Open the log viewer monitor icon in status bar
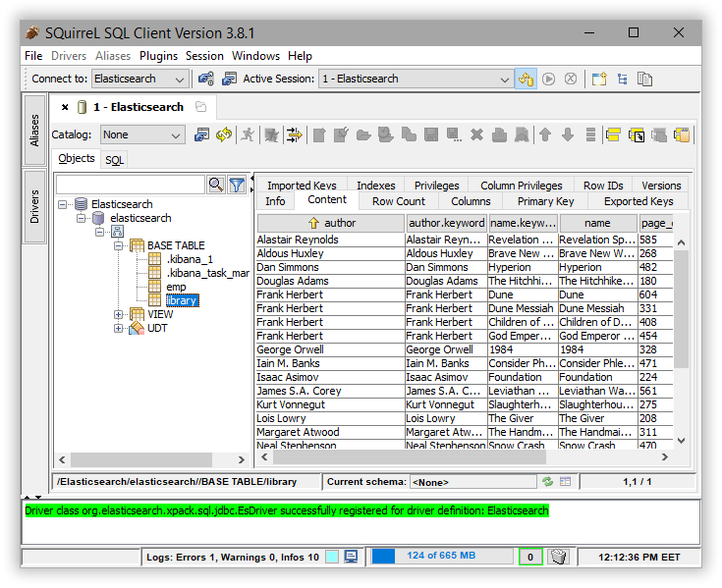722x588 pixels. (x=351, y=557)
